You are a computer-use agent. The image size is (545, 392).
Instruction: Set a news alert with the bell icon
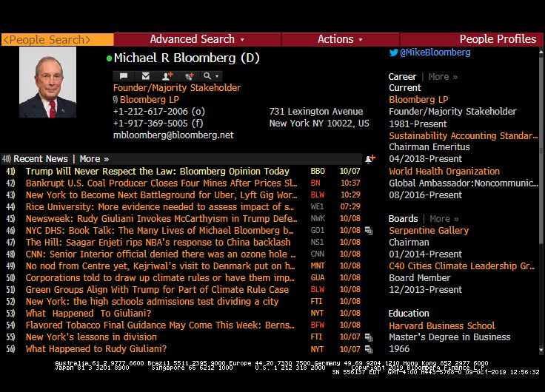tap(370, 159)
